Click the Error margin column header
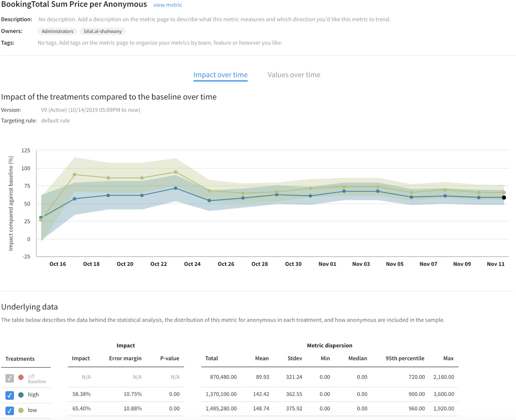Screen dimensions: 516x420 (125, 358)
